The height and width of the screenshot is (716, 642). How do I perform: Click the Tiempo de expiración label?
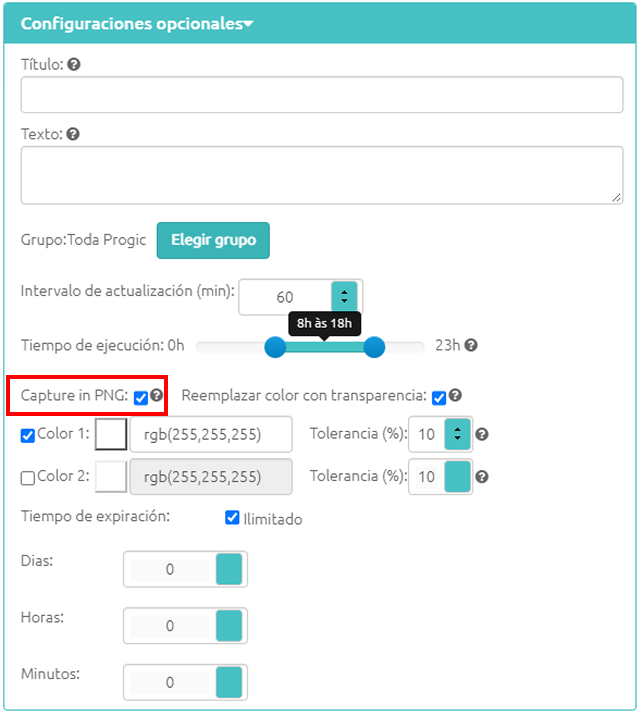pyautogui.click(x=95, y=516)
